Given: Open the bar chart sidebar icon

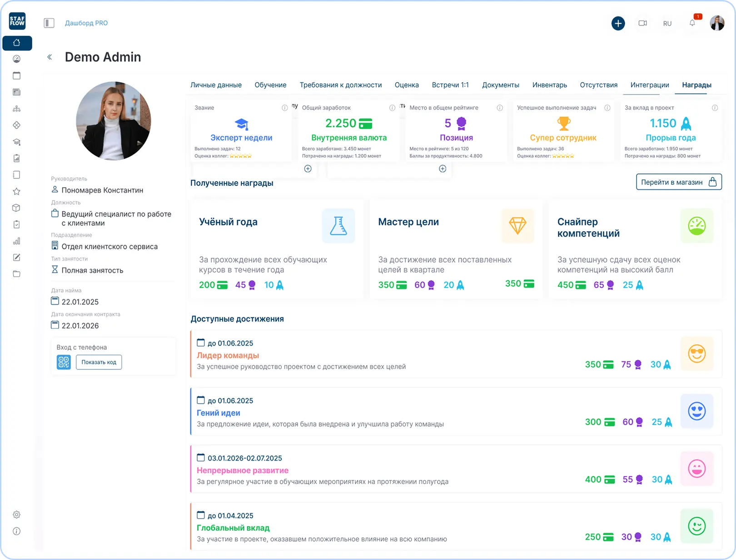Looking at the screenshot, I should 17,241.
